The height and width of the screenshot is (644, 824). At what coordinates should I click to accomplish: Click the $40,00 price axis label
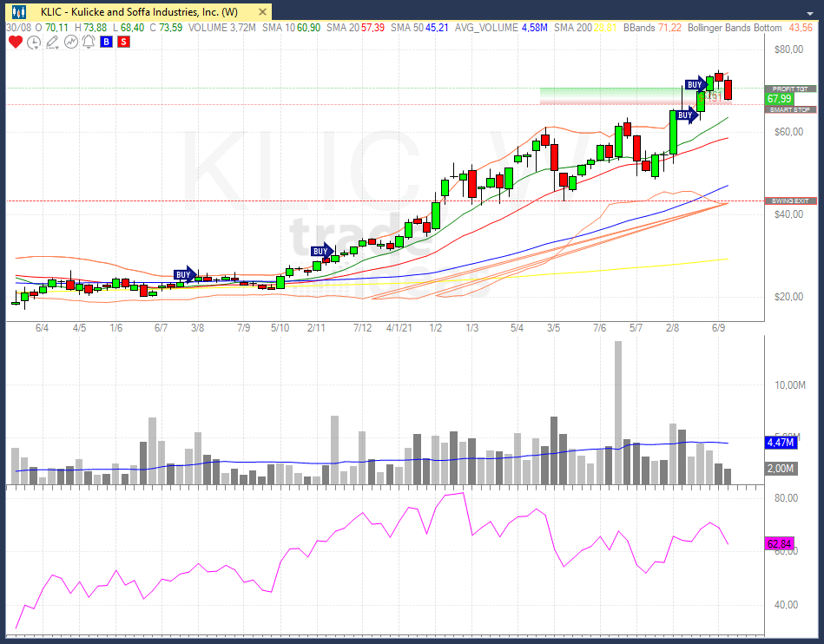pos(788,214)
